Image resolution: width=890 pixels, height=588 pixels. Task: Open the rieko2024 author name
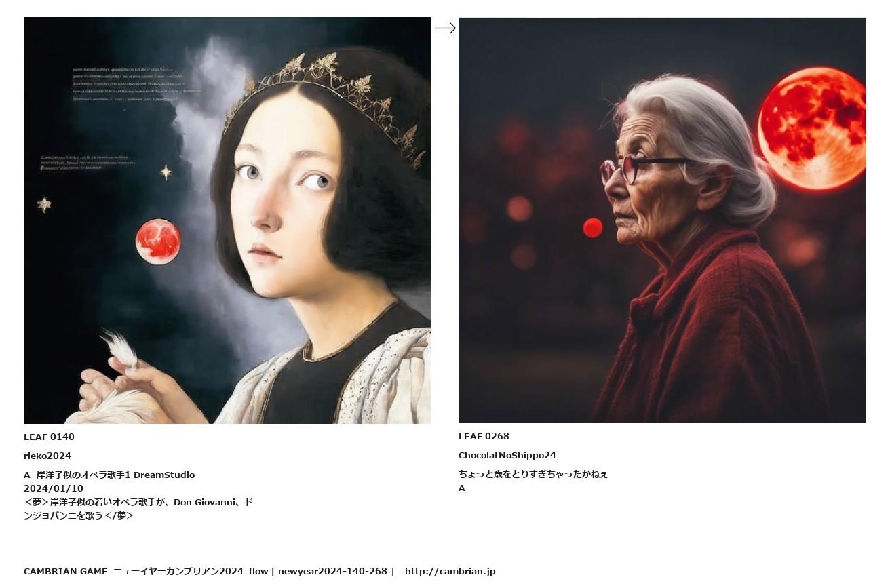point(47,456)
